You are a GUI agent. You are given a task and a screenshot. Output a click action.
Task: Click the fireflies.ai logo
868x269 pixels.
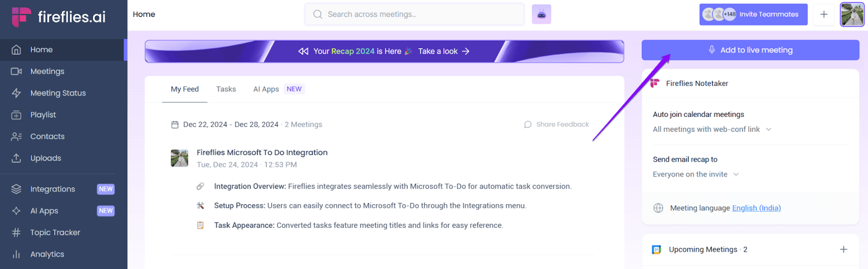(59, 17)
